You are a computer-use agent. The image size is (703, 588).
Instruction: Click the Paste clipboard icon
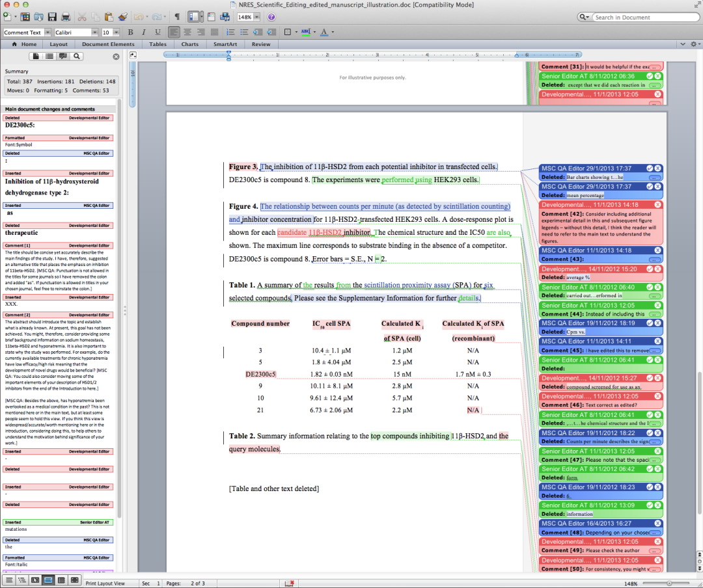(x=109, y=17)
